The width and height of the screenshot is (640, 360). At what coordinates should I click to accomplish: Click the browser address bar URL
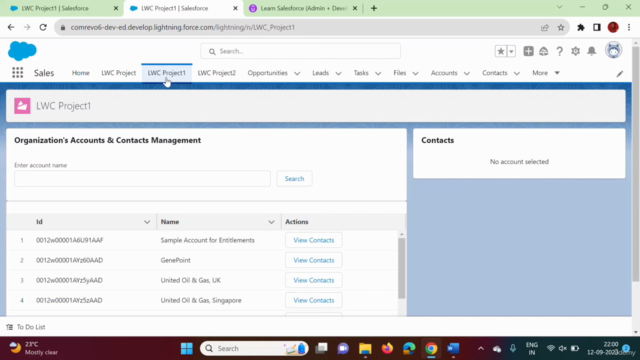pyautogui.click(x=182, y=27)
